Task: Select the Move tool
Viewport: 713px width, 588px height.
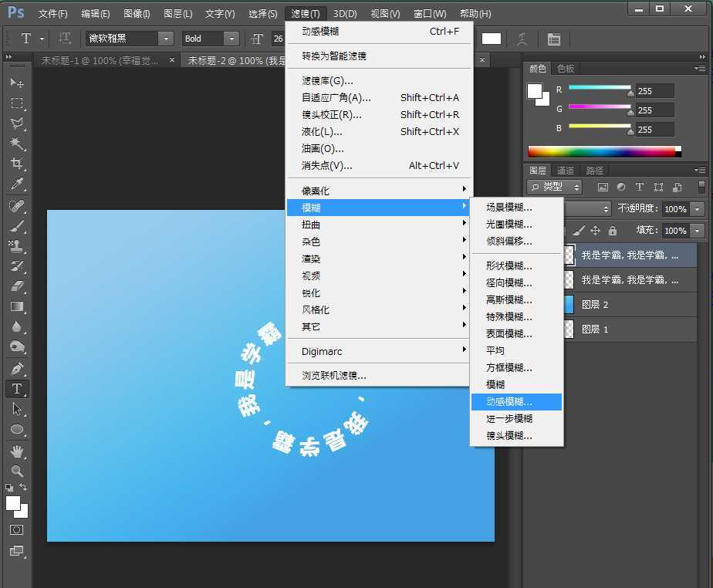Action: (17, 83)
